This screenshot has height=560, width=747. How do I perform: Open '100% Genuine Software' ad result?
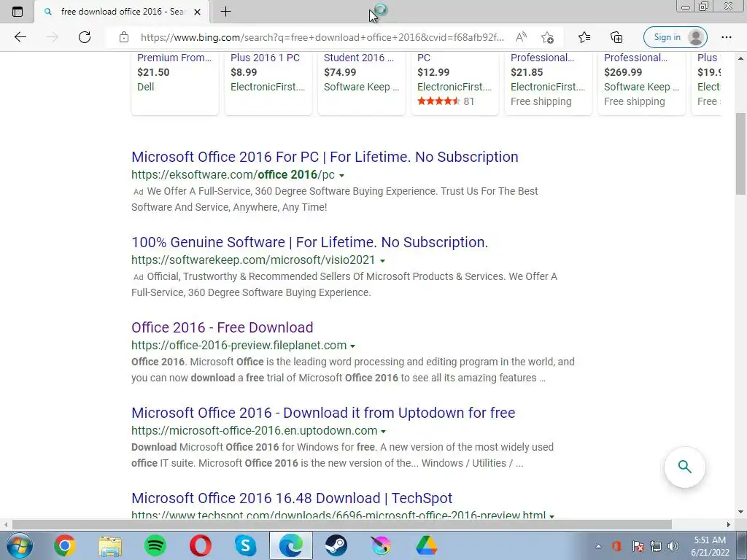point(309,242)
